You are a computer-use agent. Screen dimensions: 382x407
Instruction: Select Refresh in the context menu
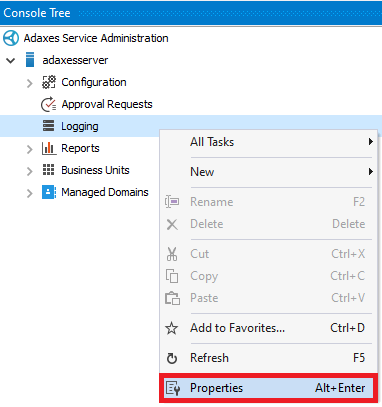[269, 358]
